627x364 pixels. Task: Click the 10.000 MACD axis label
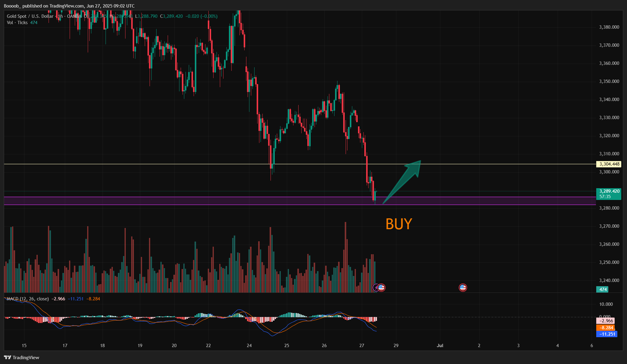tap(606, 304)
